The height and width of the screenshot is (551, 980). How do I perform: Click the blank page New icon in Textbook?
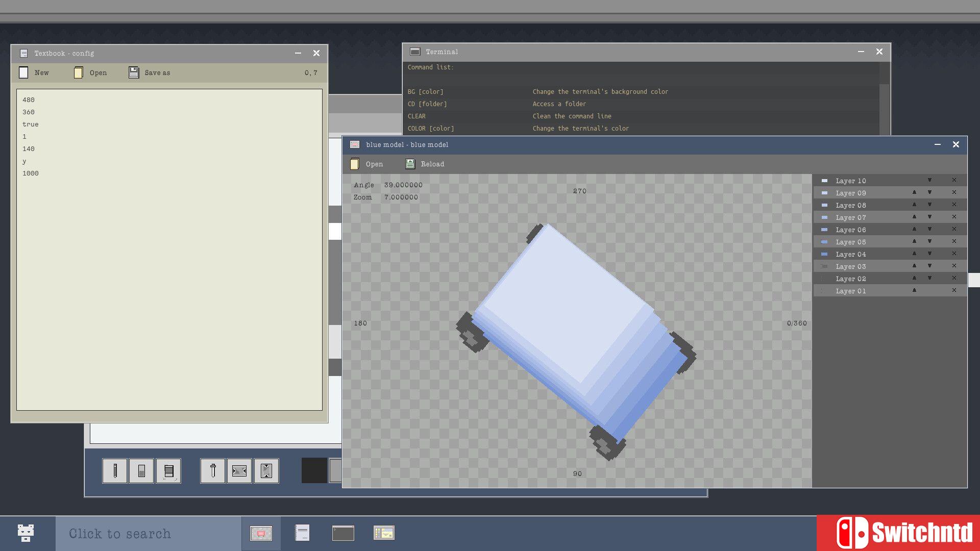[x=23, y=72]
